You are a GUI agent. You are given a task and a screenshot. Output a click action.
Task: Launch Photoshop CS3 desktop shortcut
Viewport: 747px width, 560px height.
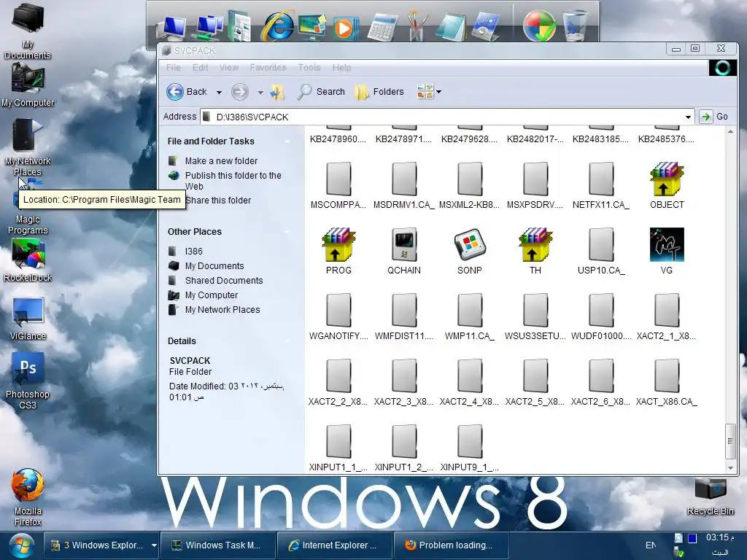pyautogui.click(x=28, y=381)
